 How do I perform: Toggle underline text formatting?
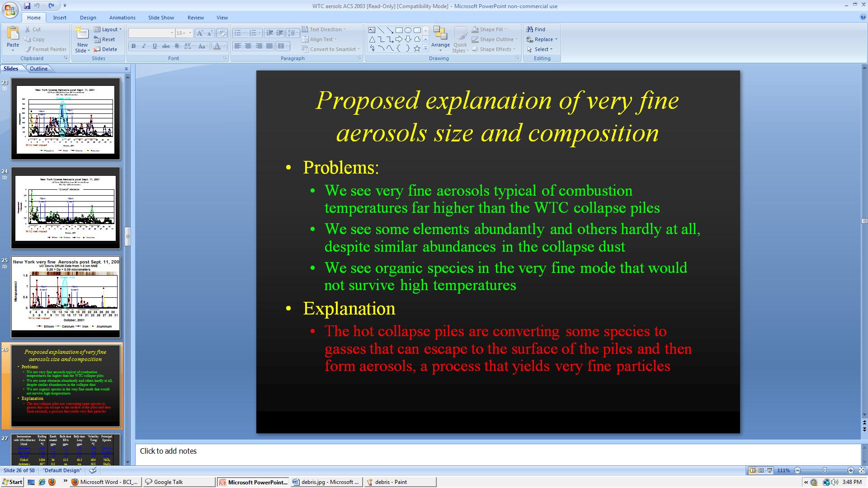click(155, 46)
